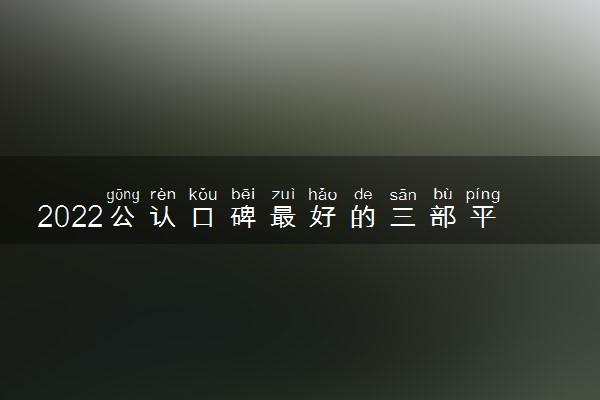Select the pinyin annotation sān

point(403,195)
